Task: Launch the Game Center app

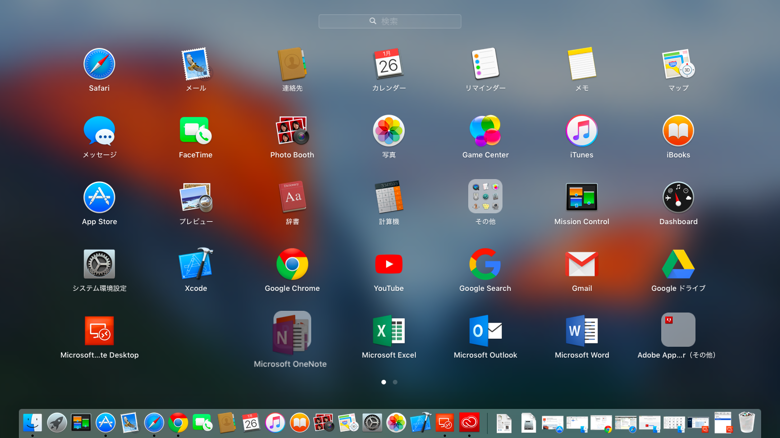Action: point(485,131)
